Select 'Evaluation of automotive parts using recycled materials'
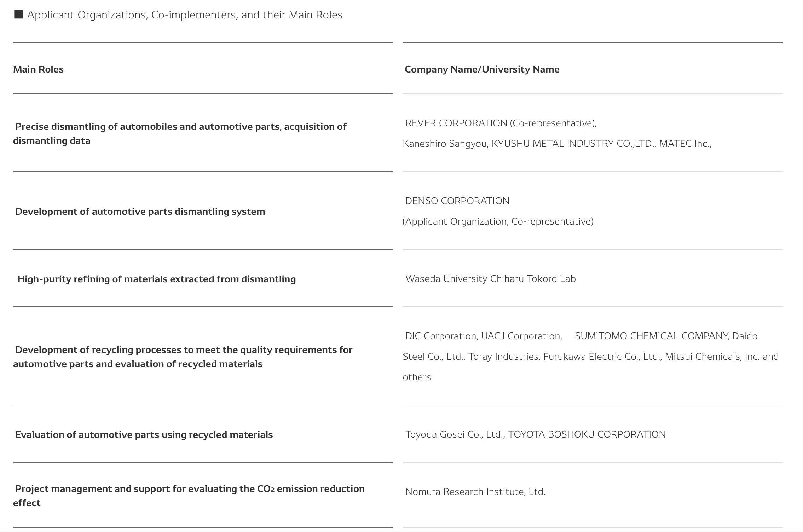803x532 pixels. point(144,435)
